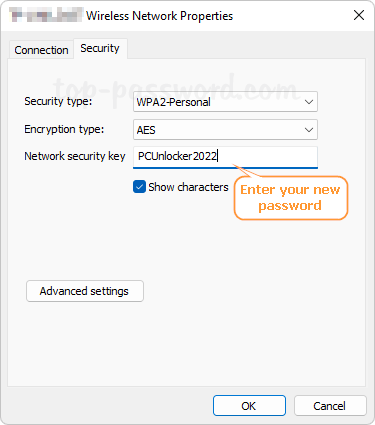The height and width of the screenshot is (425, 375).
Task: Open the WPA2-Personal security type combo box
Action: [225, 102]
